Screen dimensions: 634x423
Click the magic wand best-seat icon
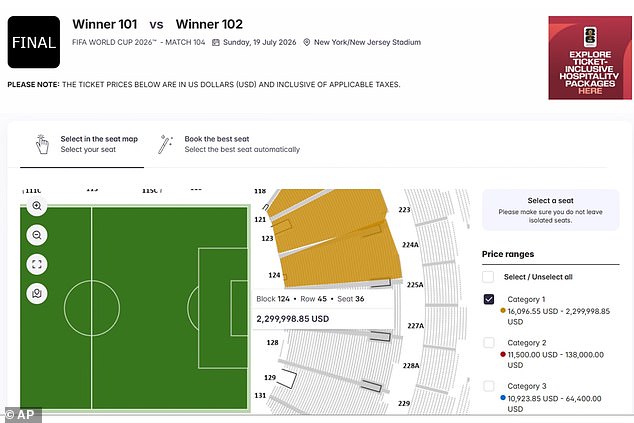pos(166,144)
